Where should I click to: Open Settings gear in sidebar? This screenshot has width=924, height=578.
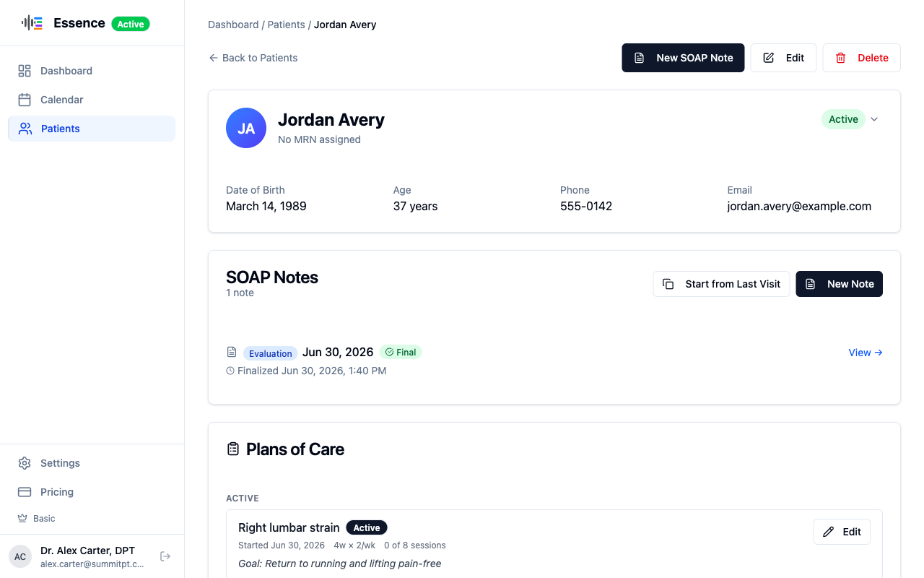(25, 463)
